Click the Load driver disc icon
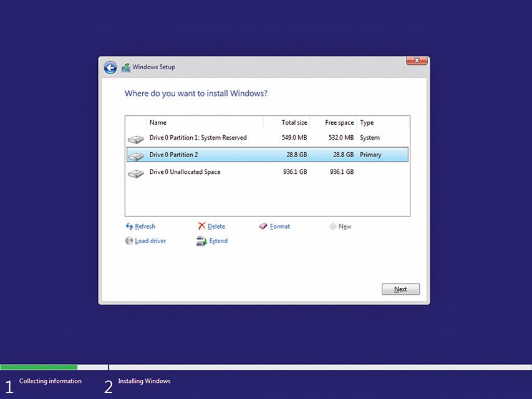The height and width of the screenshot is (399, 532). (x=129, y=241)
